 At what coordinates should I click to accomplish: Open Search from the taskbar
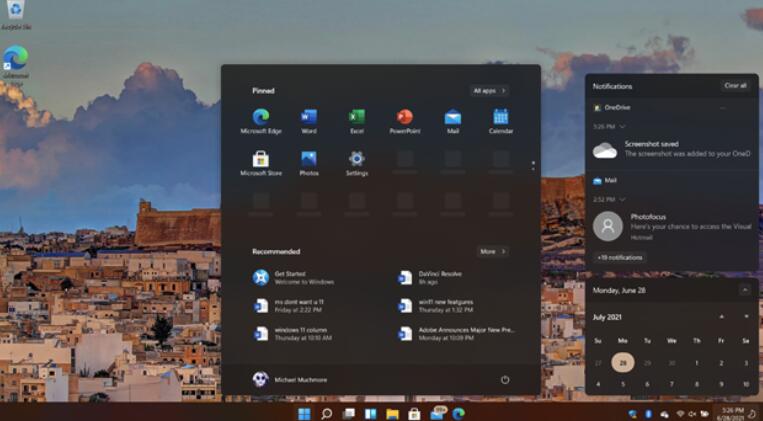click(327, 413)
